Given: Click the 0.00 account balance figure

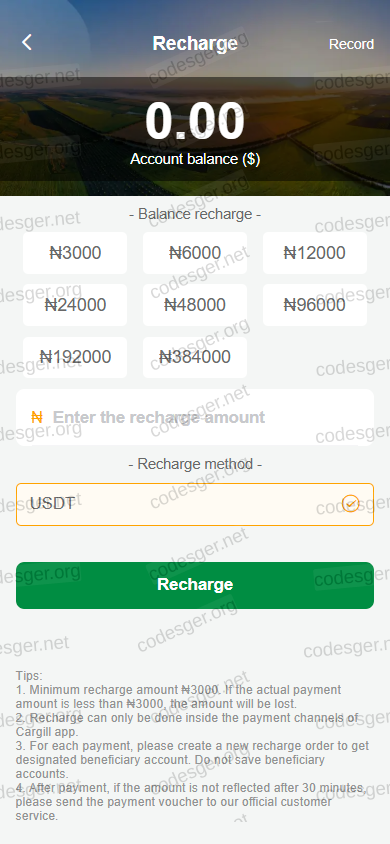Looking at the screenshot, I should pos(195,122).
